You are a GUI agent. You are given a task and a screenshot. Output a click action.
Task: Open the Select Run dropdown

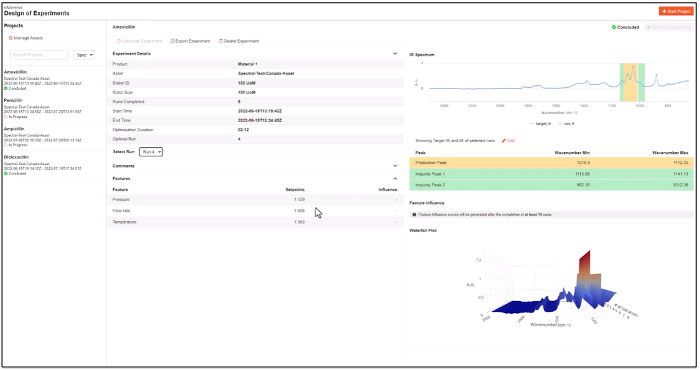coord(151,152)
